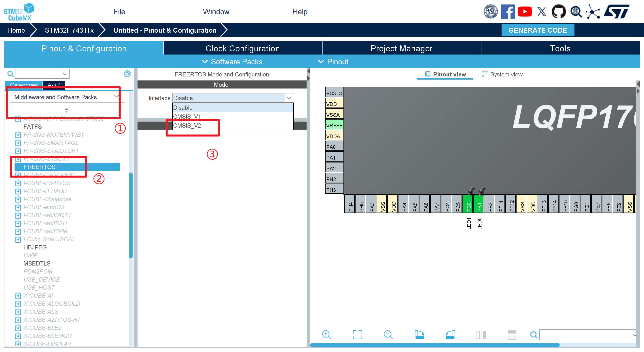
Task: Click the peripheral search magnifier icon
Action: pos(10,74)
